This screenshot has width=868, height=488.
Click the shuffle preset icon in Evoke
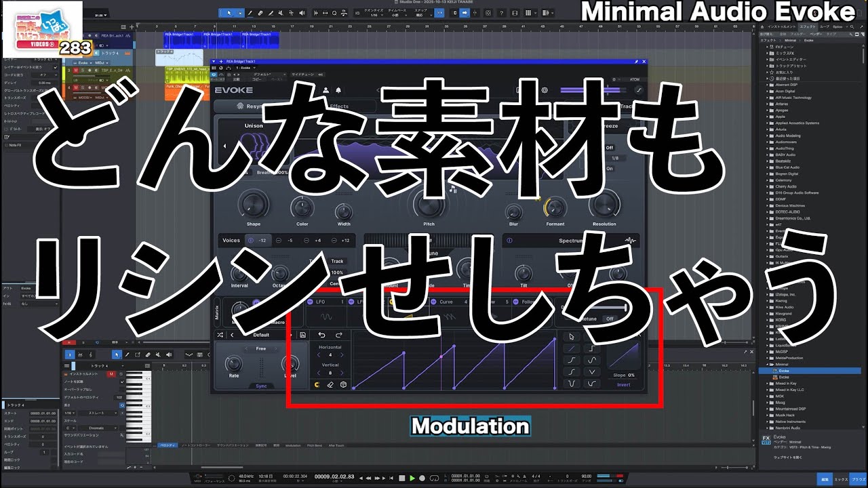coord(220,335)
